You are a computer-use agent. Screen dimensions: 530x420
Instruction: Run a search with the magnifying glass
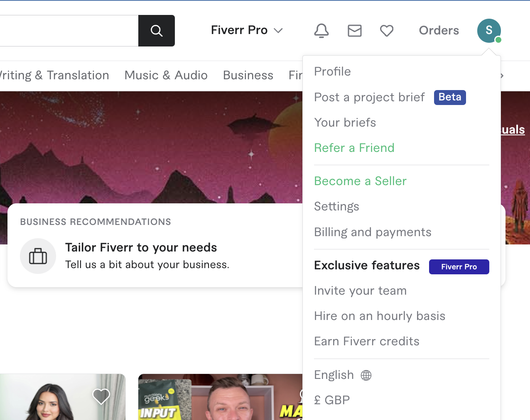156,30
